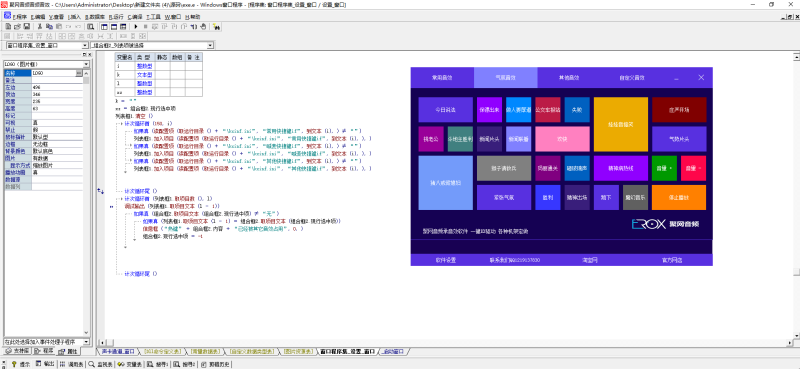The height and width of the screenshot is (369, 800).
Task: Click the orange 停止播放 tile
Action: pos(679,197)
